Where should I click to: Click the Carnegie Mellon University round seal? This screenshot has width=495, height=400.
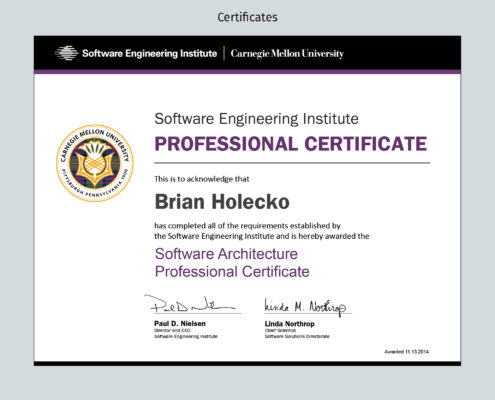click(95, 163)
